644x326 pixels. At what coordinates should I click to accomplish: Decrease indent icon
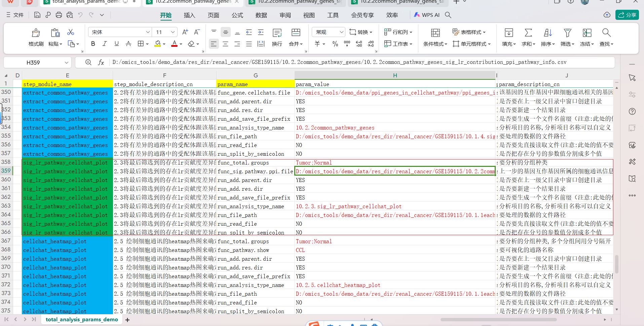point(249,32)
